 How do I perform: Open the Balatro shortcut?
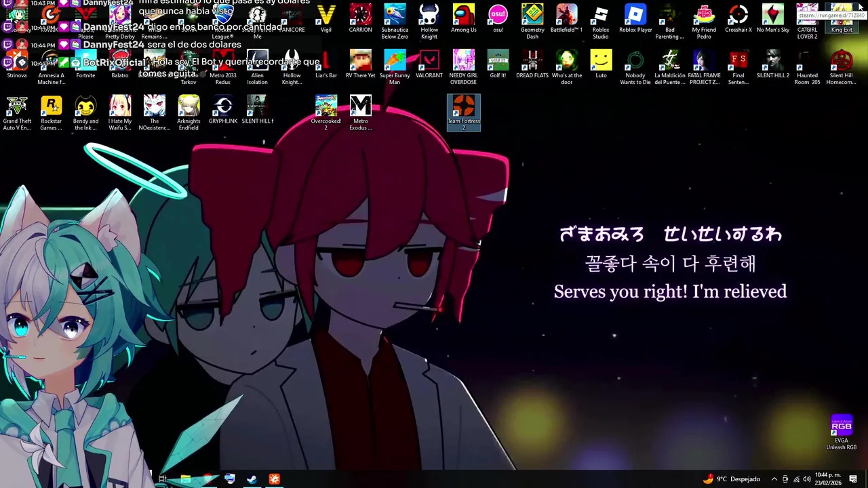click(120, 64)
